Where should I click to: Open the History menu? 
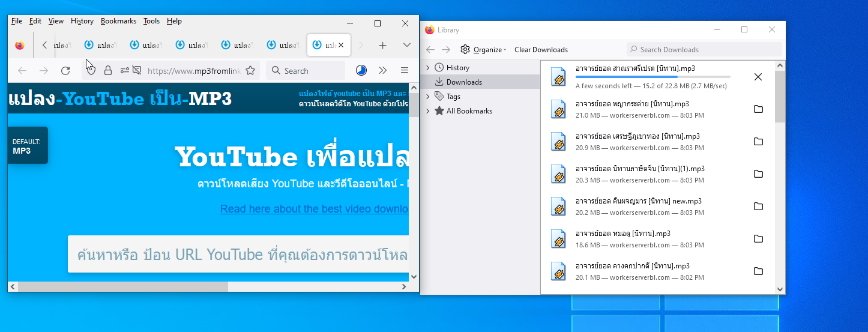82,21
